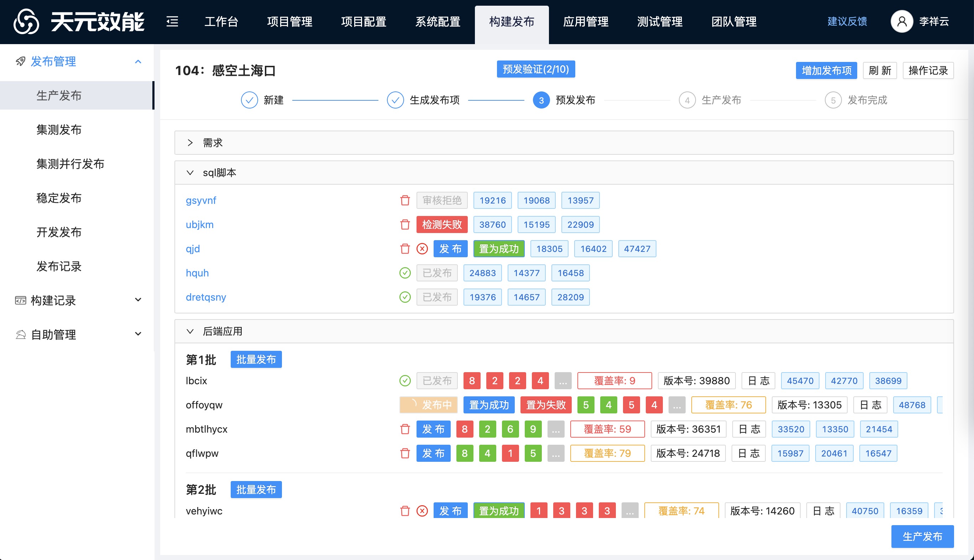Open the dretqsny script link

tap(206, 297)
